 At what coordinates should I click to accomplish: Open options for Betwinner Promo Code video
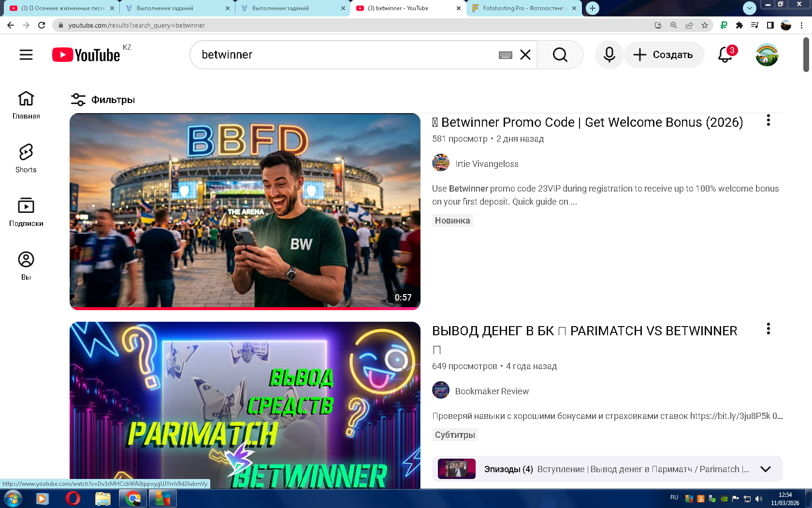[x=768, y=120]
